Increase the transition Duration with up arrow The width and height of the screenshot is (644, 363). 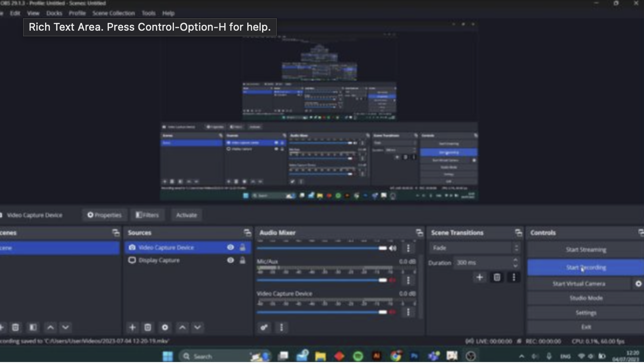[x=516, y=260]
